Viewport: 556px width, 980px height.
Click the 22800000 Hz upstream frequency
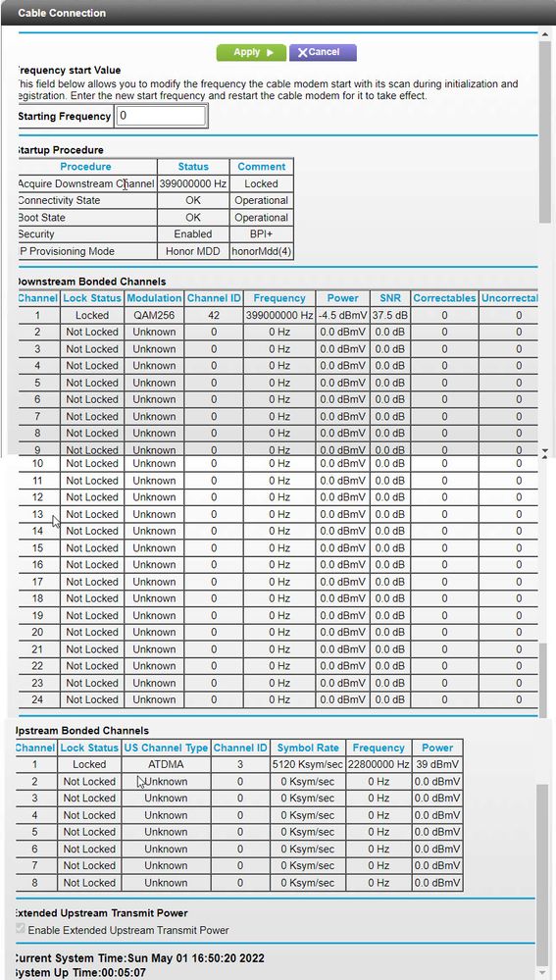(x=378, y=764)
